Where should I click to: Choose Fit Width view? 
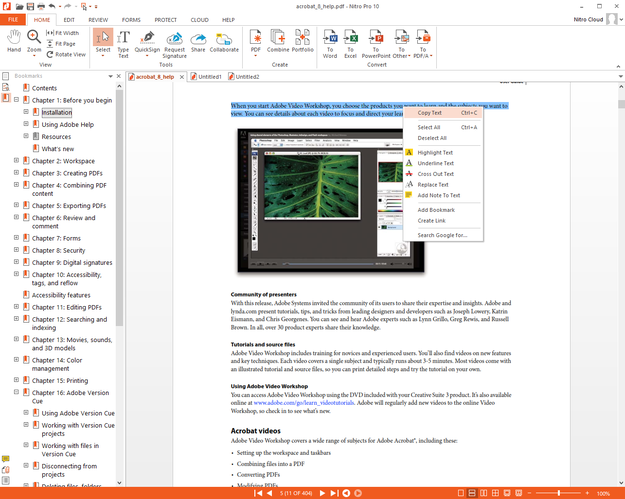coord(63,33)
